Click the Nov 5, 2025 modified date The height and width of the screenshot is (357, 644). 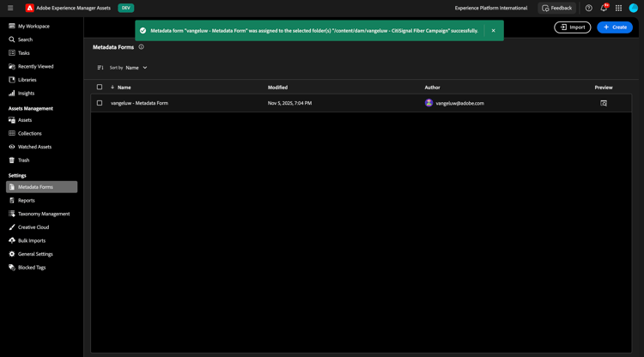(289, 103)
